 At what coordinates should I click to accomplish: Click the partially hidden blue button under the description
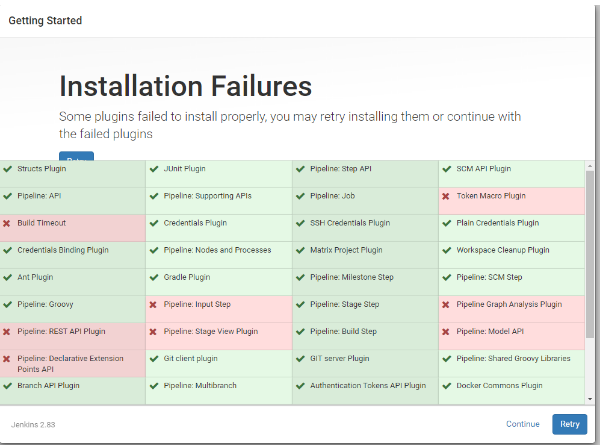point(76,157)
